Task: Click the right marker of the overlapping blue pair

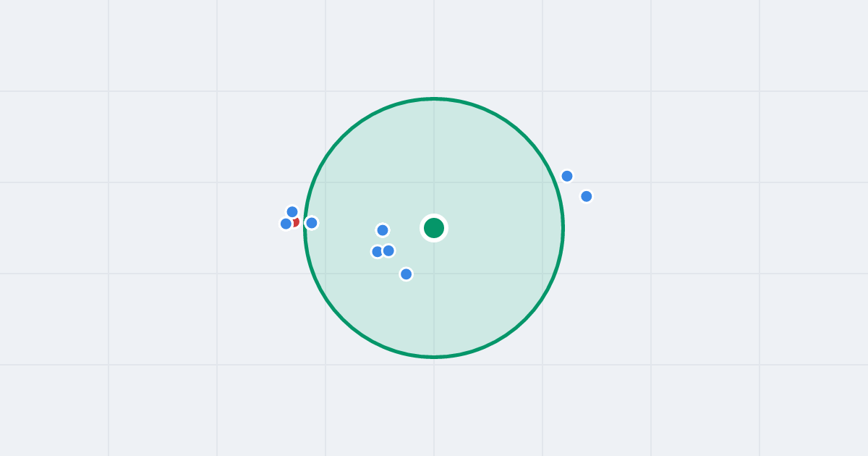Action: click(x=388, y=250)
